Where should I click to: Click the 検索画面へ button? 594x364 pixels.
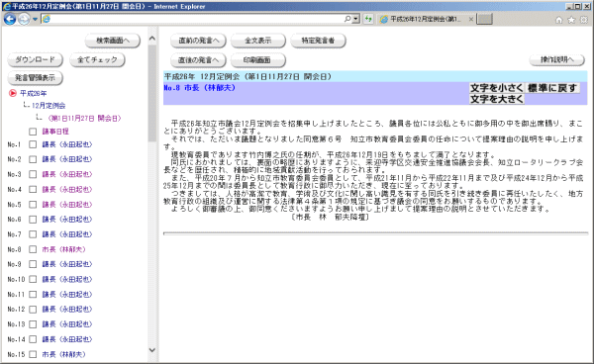pos(113,41)
